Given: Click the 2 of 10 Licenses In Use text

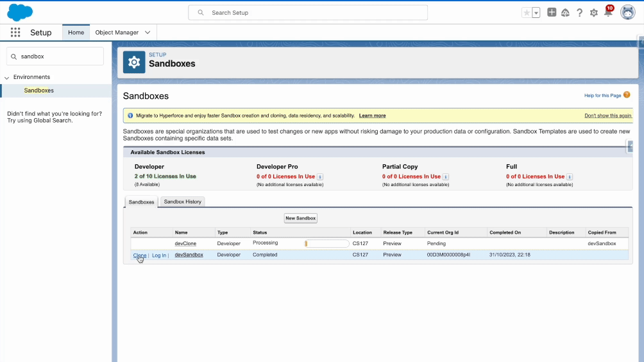Looking at the screenshot, I should [165, 177].
